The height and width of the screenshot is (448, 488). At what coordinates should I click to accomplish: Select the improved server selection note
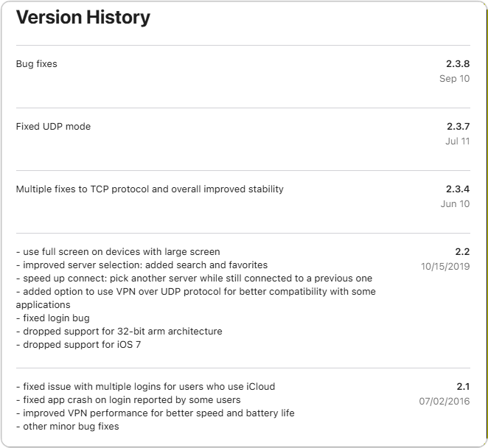click(142, 265)
